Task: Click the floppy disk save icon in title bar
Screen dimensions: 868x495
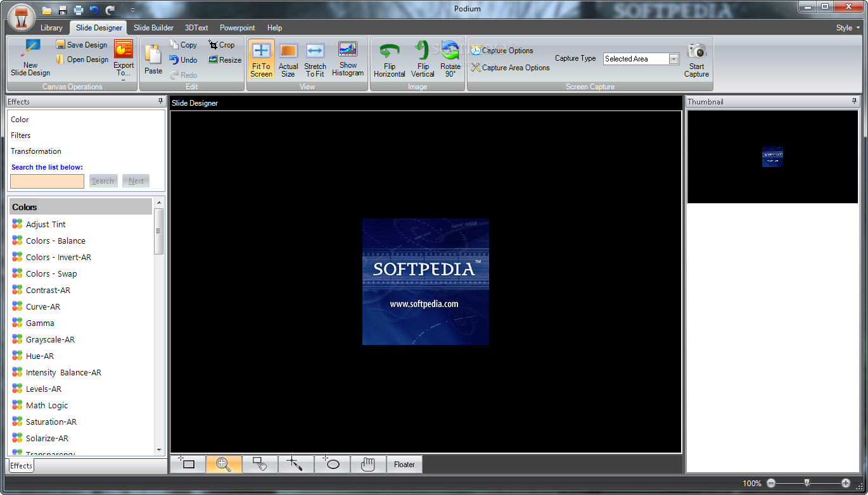Action: pos(63,10)
